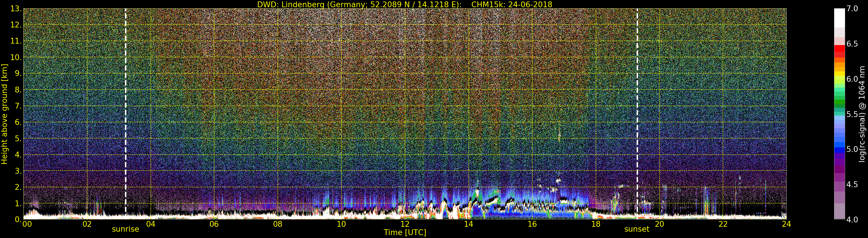Click the time axis tick label '10'
The image size is (868, 238).
point(341,224)
